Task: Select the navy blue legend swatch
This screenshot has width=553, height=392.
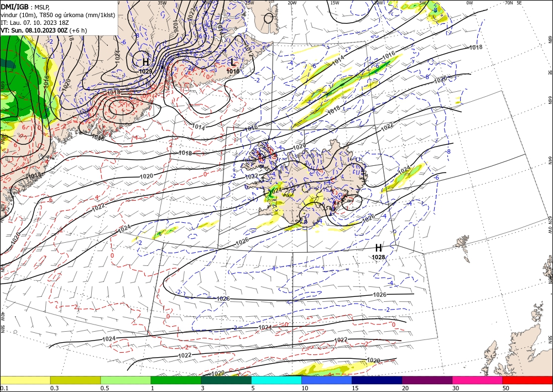Action: (377, 380)
